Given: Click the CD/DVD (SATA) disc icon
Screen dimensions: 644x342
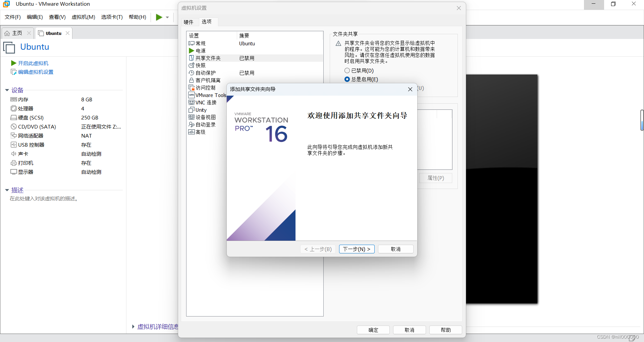Looking at the screenshot, I should [x=14, y=127].
